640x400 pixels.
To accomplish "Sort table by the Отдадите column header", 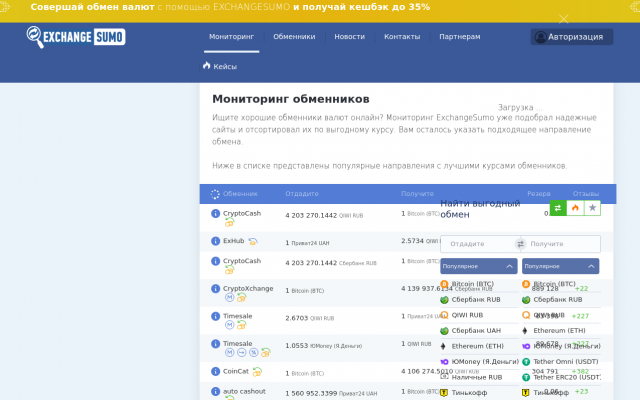I will [302, 194].
